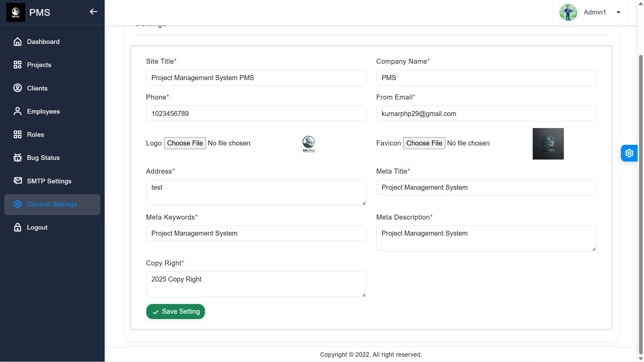644x362 pixels.
Task: Click the Logout lock icon
Action: 17,227
